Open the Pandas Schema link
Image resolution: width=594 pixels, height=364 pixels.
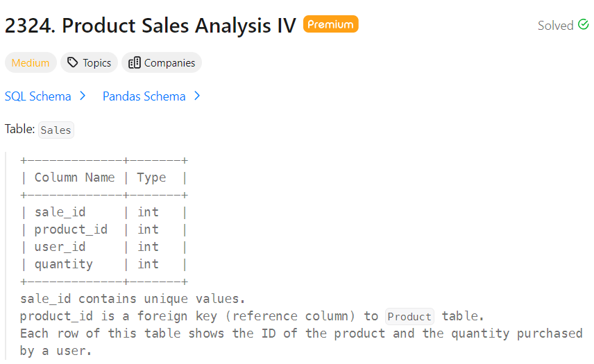[x=144, y=96]
